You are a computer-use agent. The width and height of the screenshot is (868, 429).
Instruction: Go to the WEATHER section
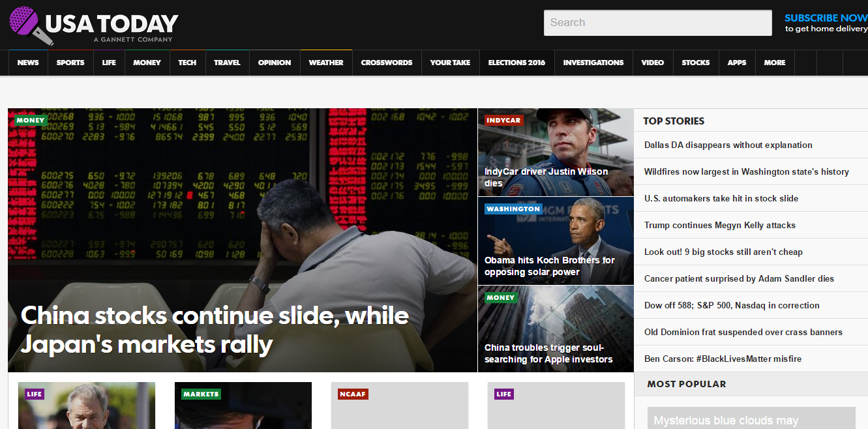coord(326,63)
